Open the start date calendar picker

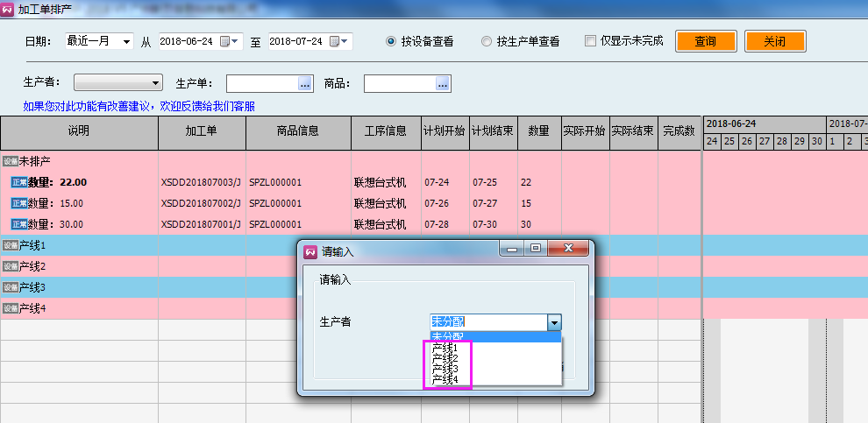point(228,41)
